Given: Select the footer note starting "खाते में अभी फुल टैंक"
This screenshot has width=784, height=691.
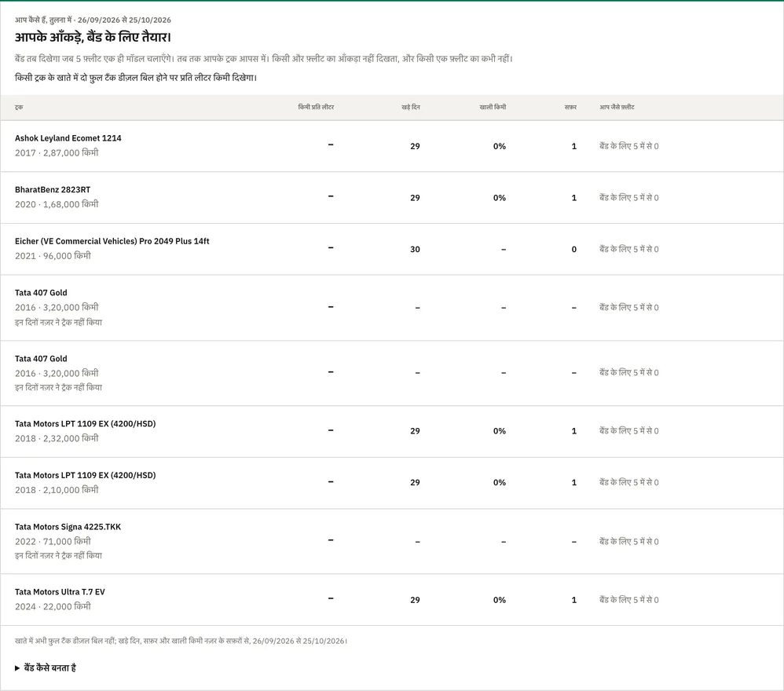Looking at the screenshot, I should coord(181,641).
